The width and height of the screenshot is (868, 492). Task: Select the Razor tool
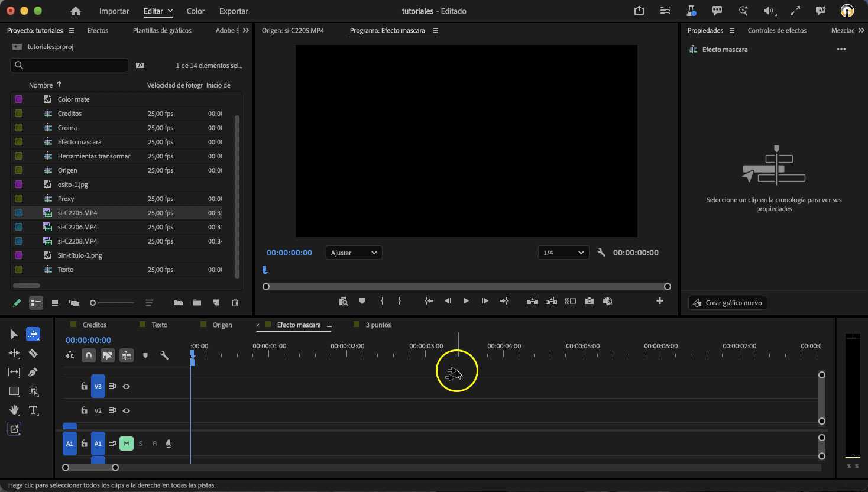pos(33,354)
